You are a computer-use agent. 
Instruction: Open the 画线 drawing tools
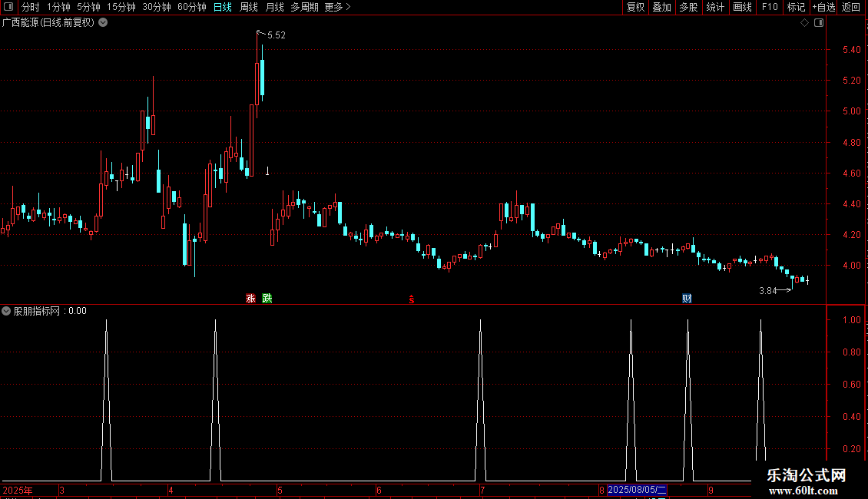coord(742,7)
